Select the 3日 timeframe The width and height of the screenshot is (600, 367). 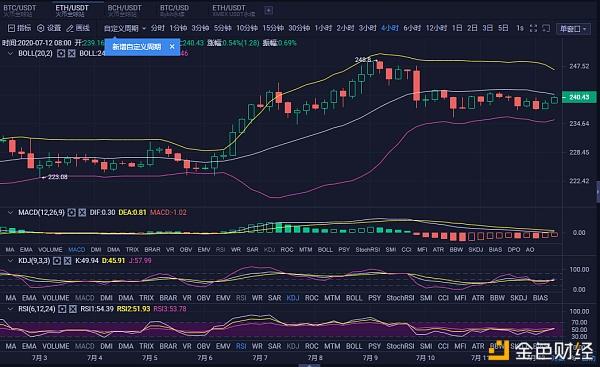coord(488,28)
